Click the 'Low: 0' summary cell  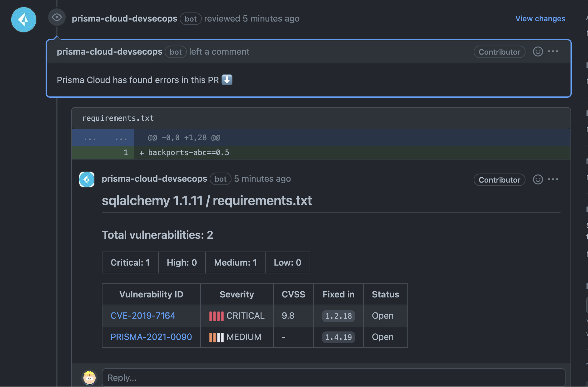287,262
